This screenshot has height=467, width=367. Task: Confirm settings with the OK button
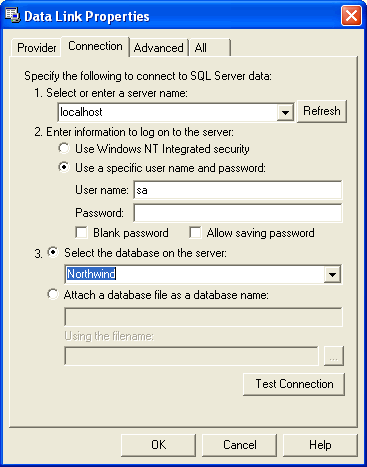pyautogui.click(x=158, y=445)
